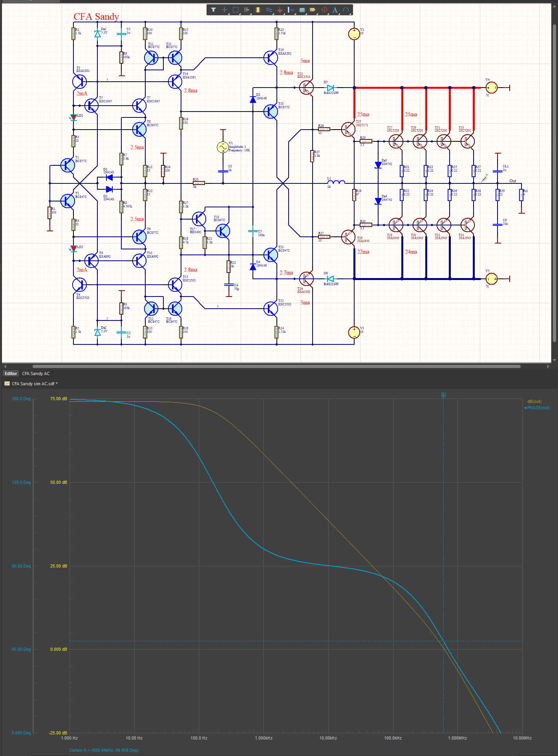Click the Out net label

click(512, 181)
